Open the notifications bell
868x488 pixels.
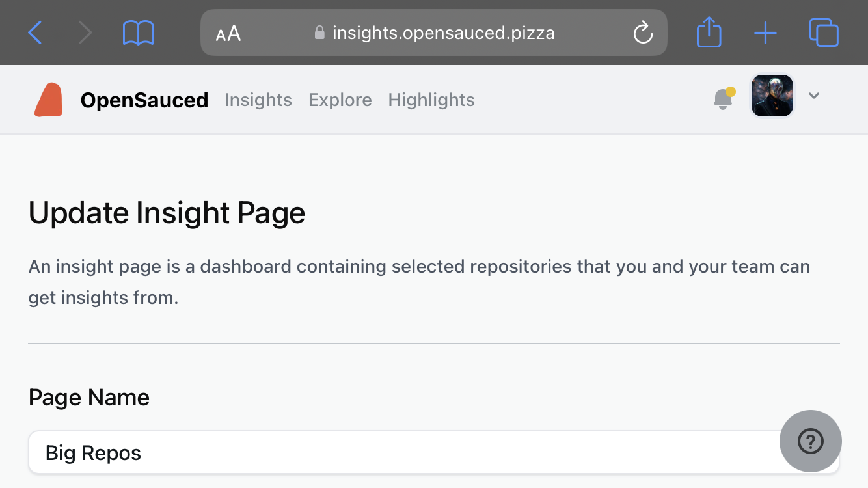[x=722, y=99]
